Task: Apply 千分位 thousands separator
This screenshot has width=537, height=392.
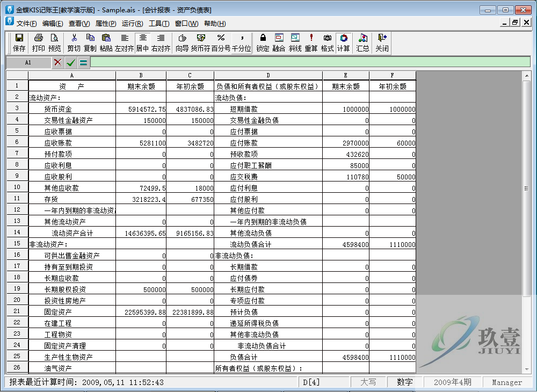Action: click(x=242, y=43)
